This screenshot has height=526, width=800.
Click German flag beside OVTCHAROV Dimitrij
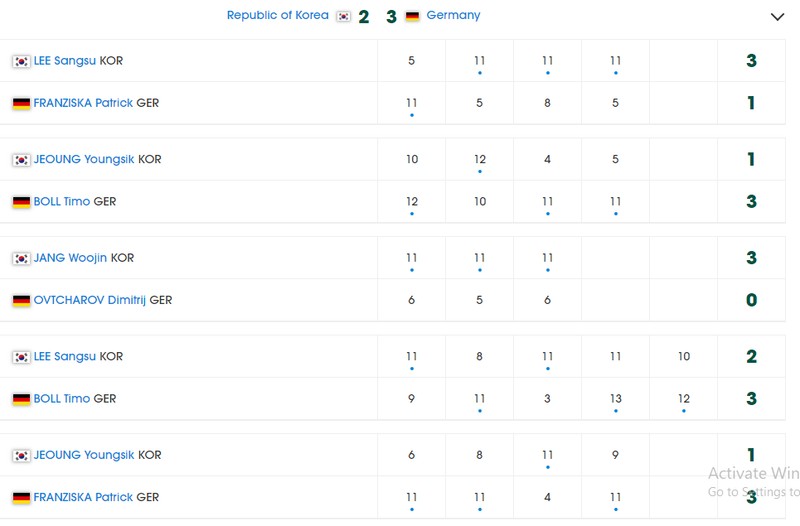[21, 301]
